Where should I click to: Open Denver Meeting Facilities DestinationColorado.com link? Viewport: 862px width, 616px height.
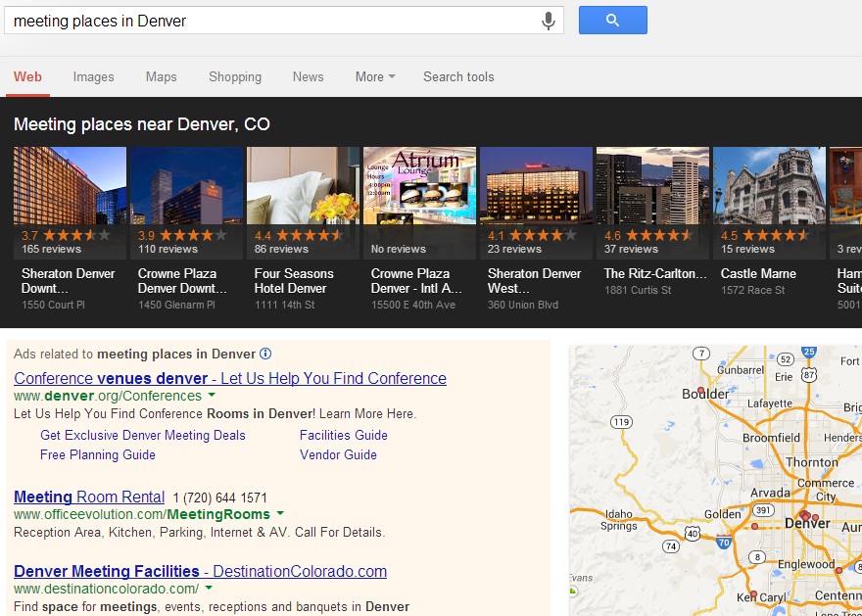pyautogui.click(x=200, y=571)
